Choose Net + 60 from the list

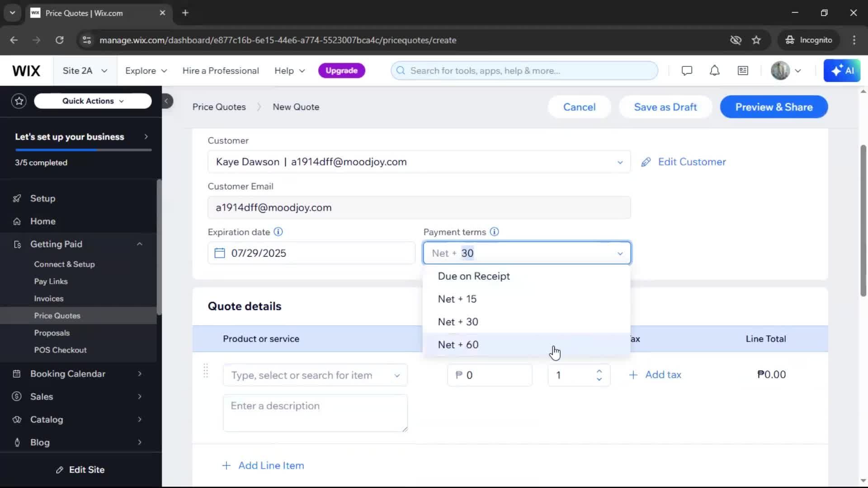tap(526, 344)
